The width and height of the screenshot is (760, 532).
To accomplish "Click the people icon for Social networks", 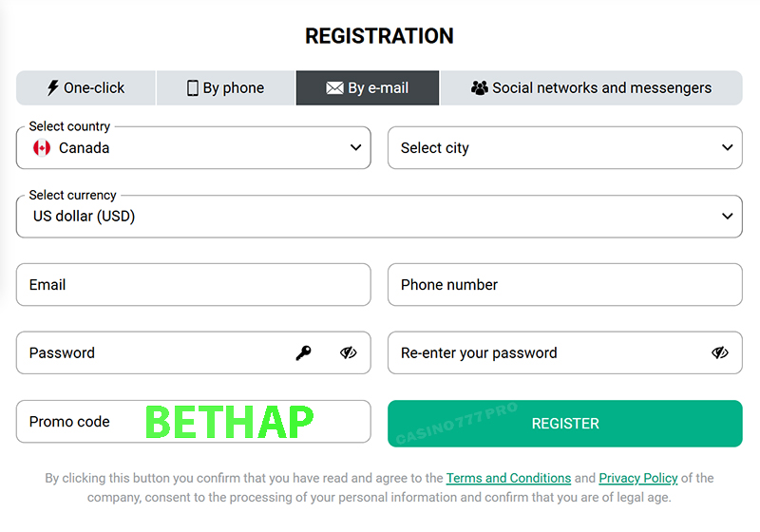I will pyautogui.click(x=480, y=87).
